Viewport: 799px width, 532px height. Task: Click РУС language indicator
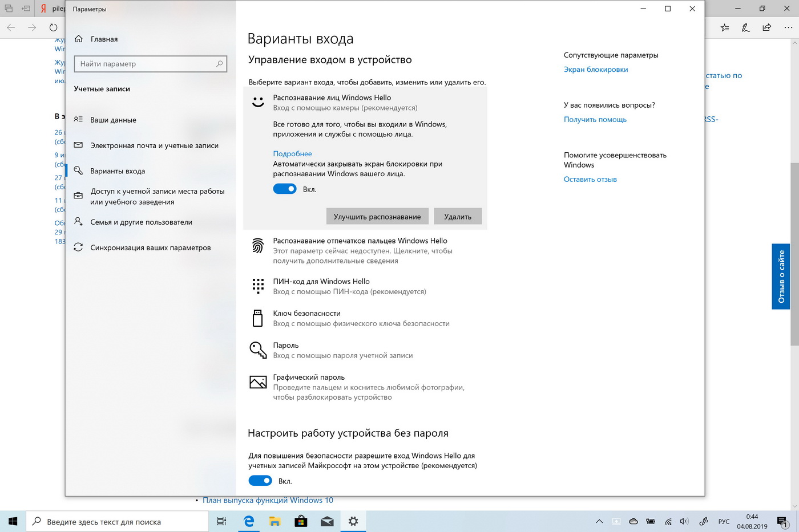tap(724, 521)
